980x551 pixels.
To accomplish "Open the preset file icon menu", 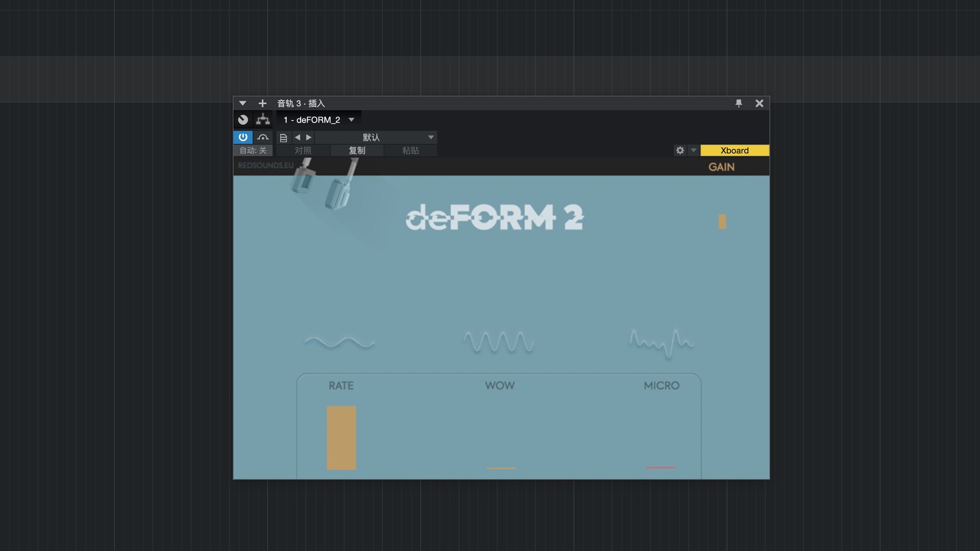I will [283, 138].
